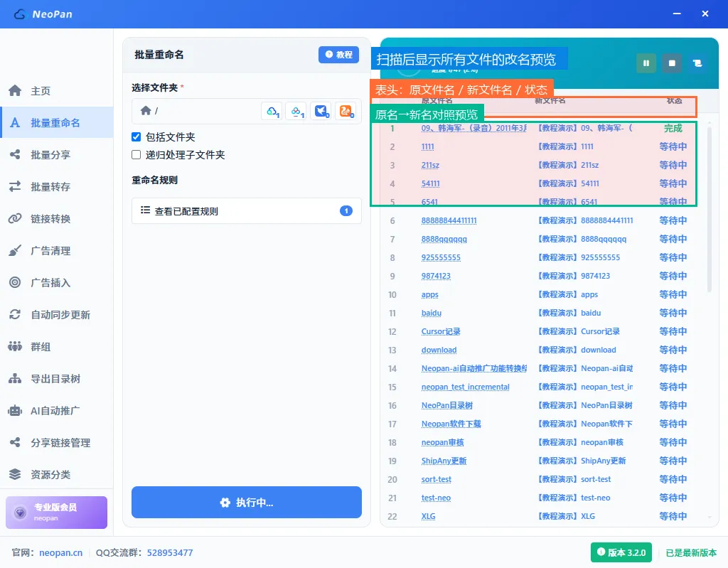The height and width of the screenshot is (568, 728).
Task: Enable 递归处理子文件夹 checkbox
Action: coord(136,155)
